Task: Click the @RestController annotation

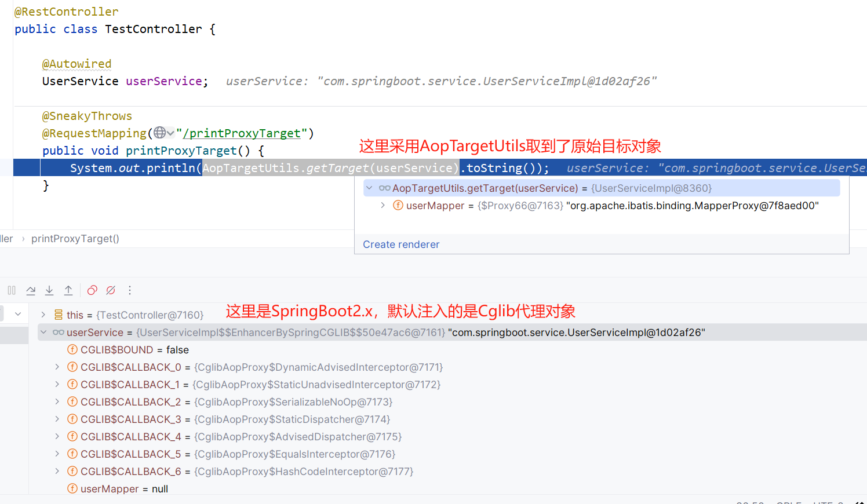Action: [x=67, y=12]
